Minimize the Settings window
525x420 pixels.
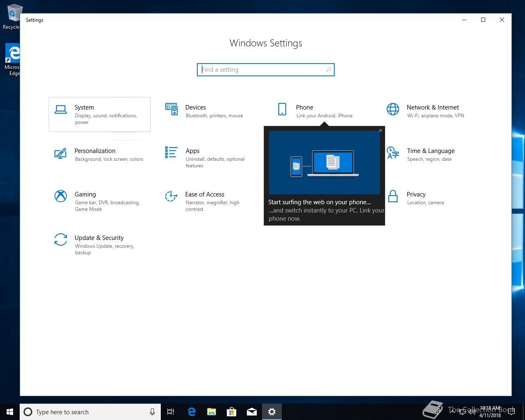464,20
